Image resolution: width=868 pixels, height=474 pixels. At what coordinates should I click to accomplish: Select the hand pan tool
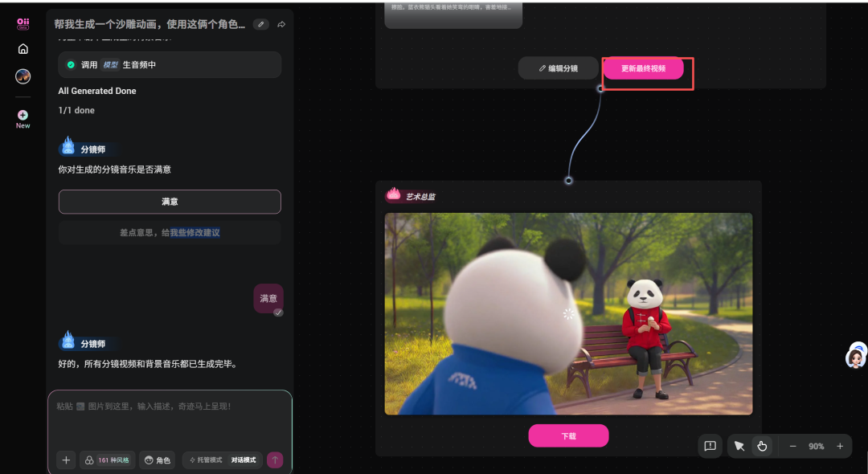point(762,447)
